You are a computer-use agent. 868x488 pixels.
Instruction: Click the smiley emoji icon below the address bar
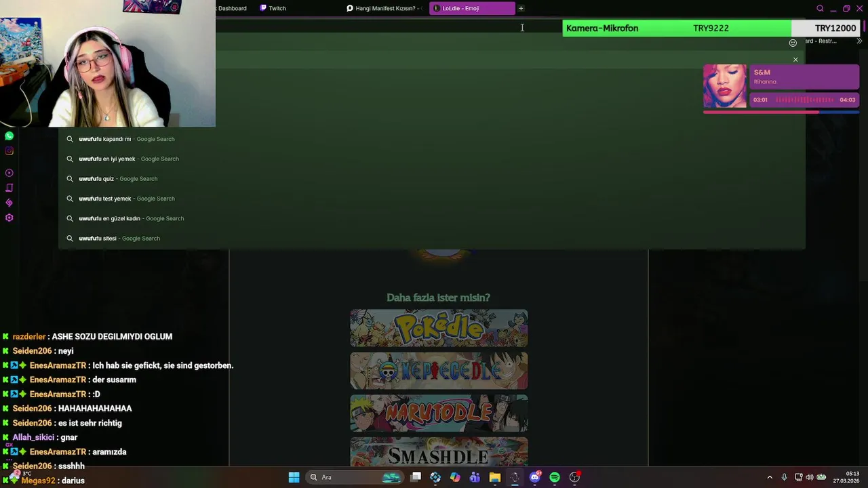(x=793, y=43)
